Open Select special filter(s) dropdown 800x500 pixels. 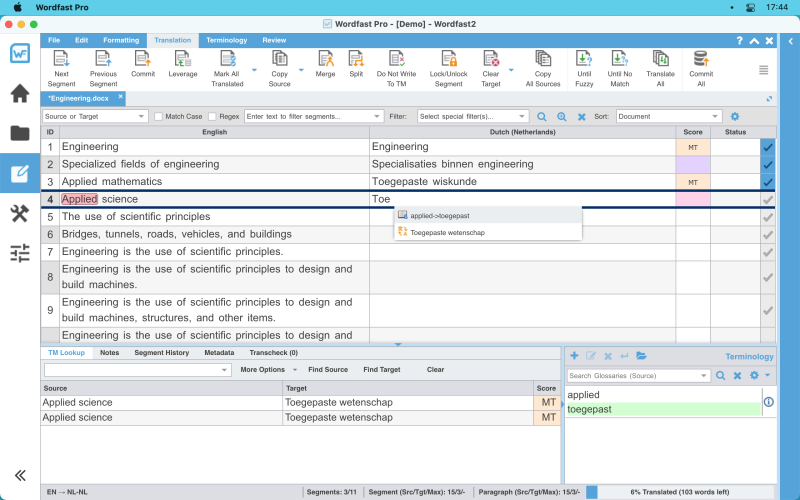pyautogui.click(x=473, y=116)
